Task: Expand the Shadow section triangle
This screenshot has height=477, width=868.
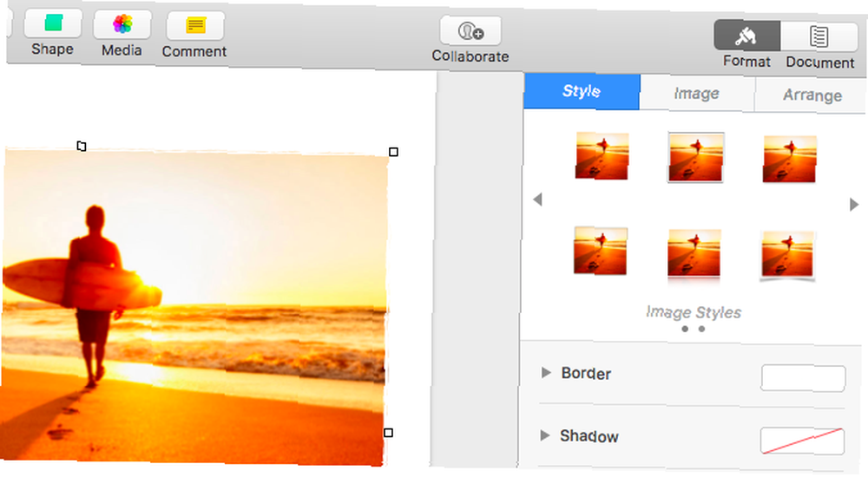Action: [x=545, y=435]
